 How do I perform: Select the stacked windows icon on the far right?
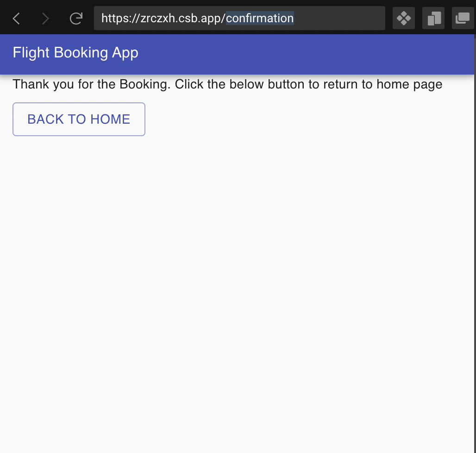[463, 18]
